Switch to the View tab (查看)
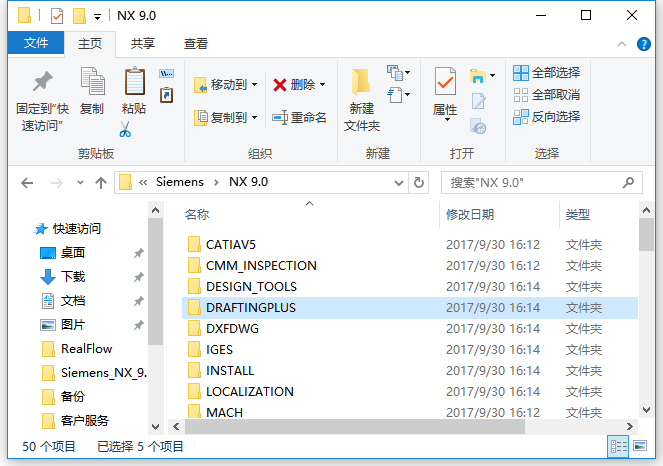This screenshot has width=663, height=466. click(x=196, y=44)
